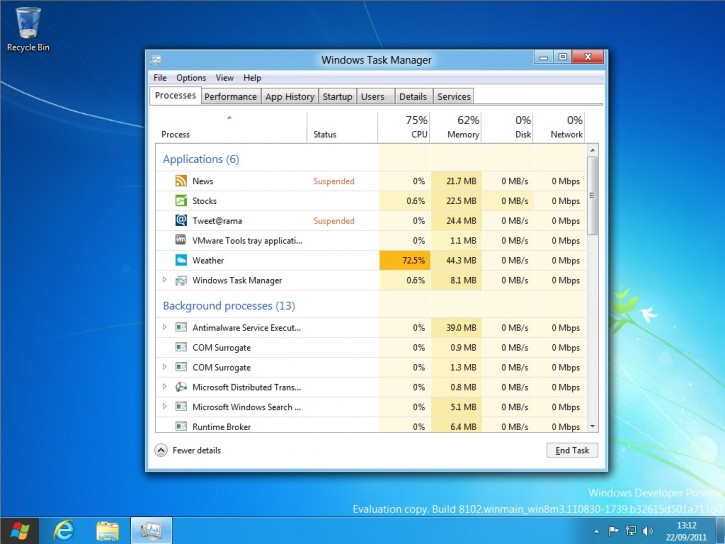725x544 pixels.
Task: Launch Internet Explorer from the taskbar
Action: (x=65, y=530)
